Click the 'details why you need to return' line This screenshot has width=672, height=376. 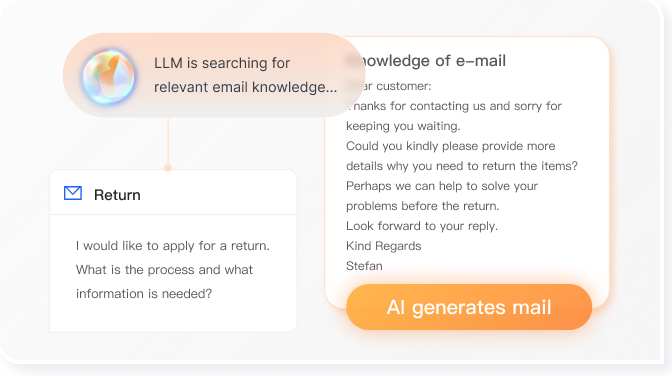coord(462,166)
